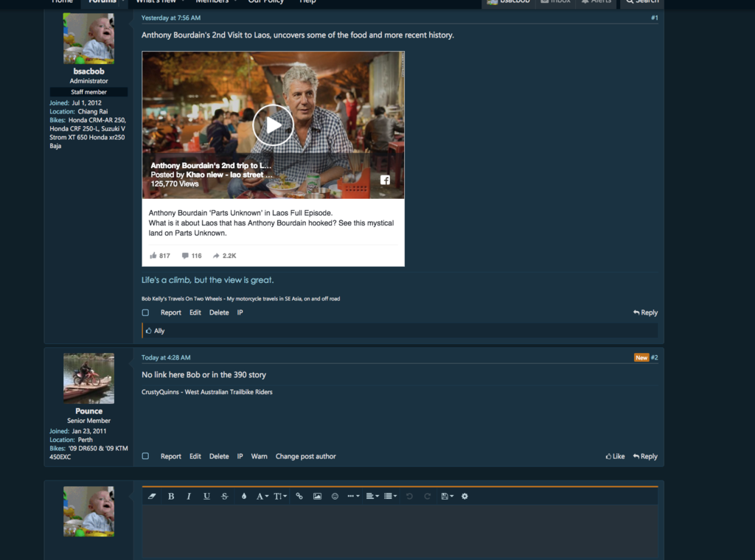Screen dimensions: 755x560
Task: Report bsacbob's first post
Action: point(171,312)
